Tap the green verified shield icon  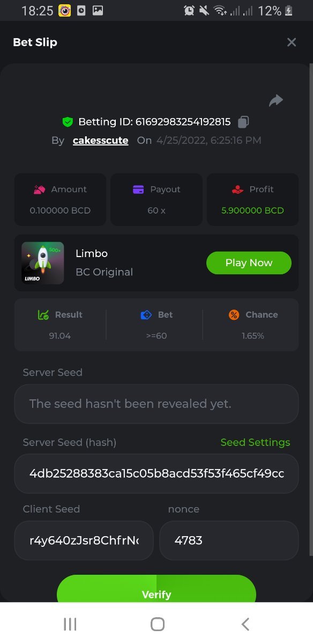tap(67, 122)
